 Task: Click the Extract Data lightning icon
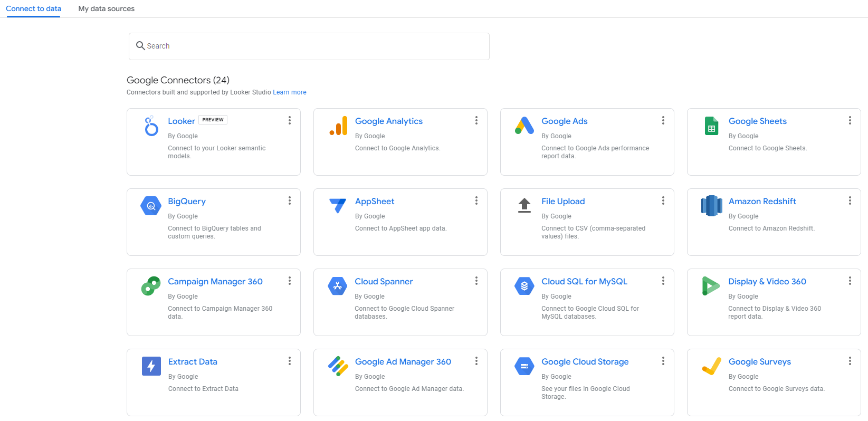pos(151,366)
